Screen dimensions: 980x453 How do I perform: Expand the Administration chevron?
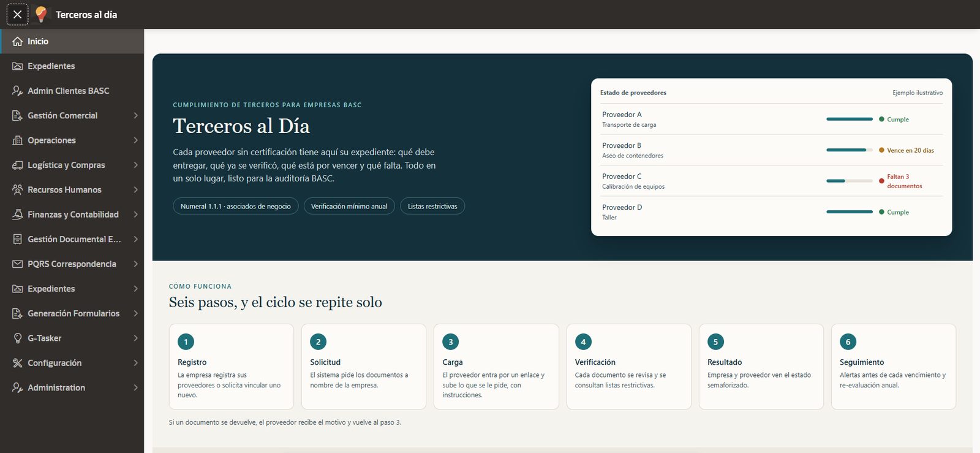[135, 387]
